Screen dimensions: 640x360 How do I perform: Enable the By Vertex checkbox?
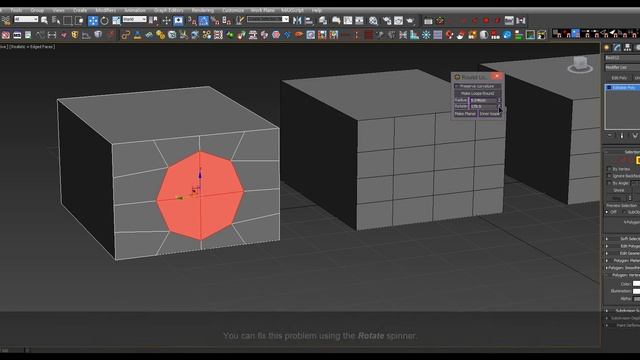(x=609, y=169)
